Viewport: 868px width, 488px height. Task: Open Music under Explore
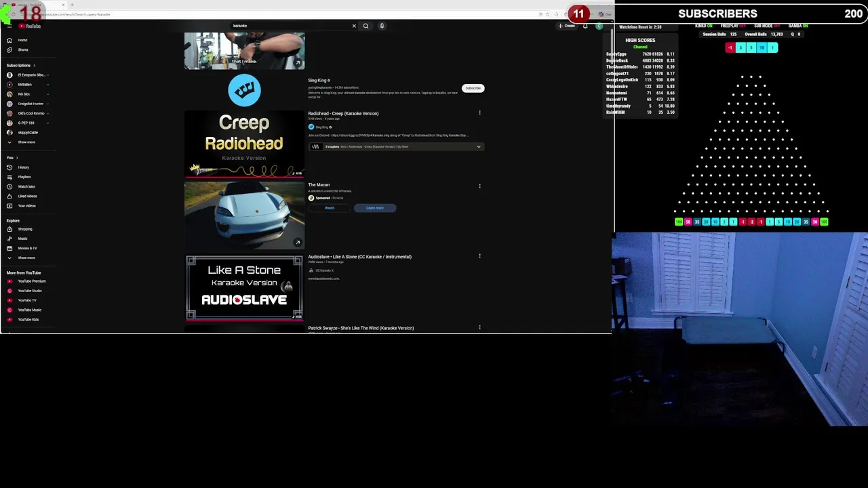[22, 239]
